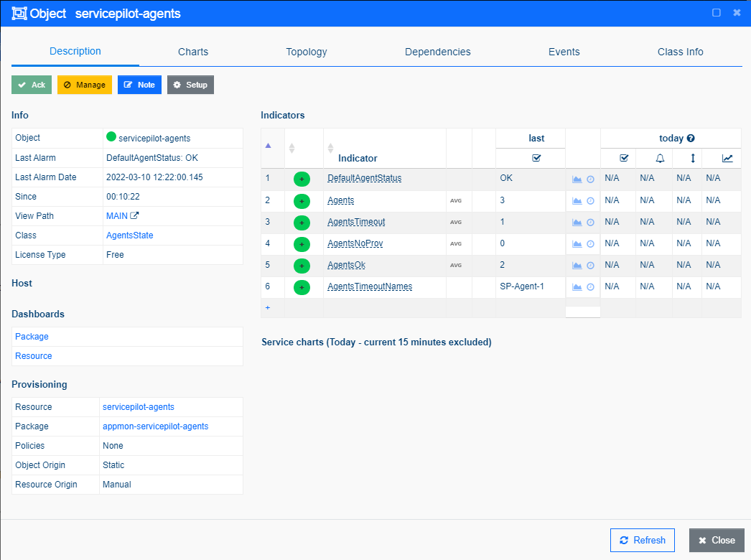The height and width of the screenshot is (560, 751).
Task: Click the trend line chart column icon
Action: [727, 159]
